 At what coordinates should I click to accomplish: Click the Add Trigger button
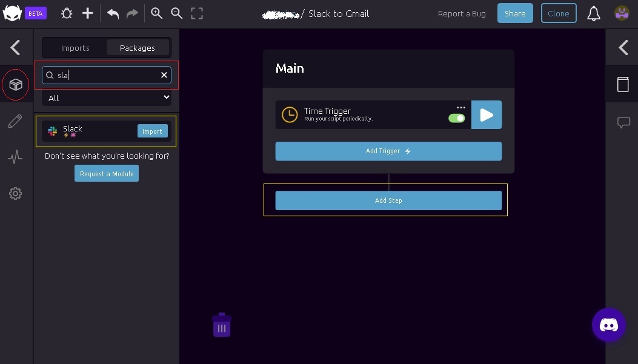click(388, 151)
